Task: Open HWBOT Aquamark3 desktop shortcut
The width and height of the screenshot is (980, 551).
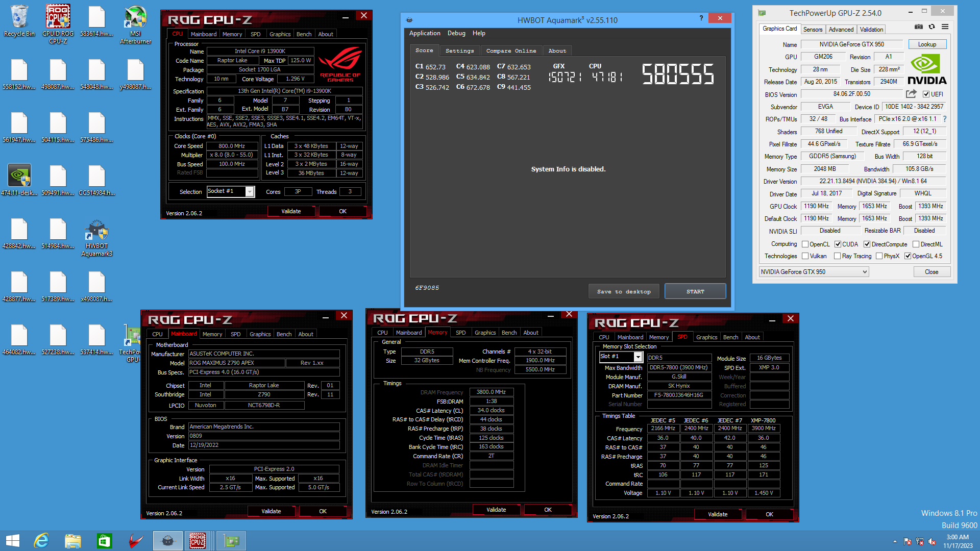Action: tap(97, 238)
